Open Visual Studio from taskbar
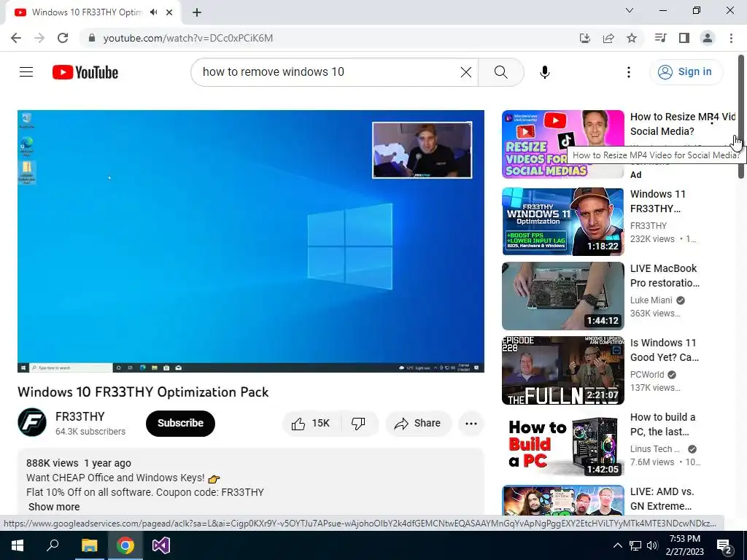The image size is (747, 560). pyautogui.click(x=161, y=545)
